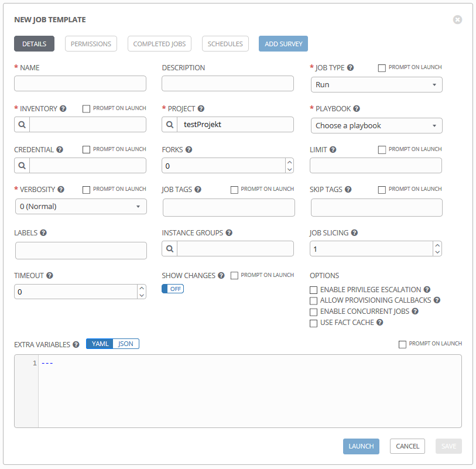Image resolution: width=476 pixels, height=469 pixels.
Task: Click the Add Survey button
Action: pyautogui.click(x=283, y=44)
